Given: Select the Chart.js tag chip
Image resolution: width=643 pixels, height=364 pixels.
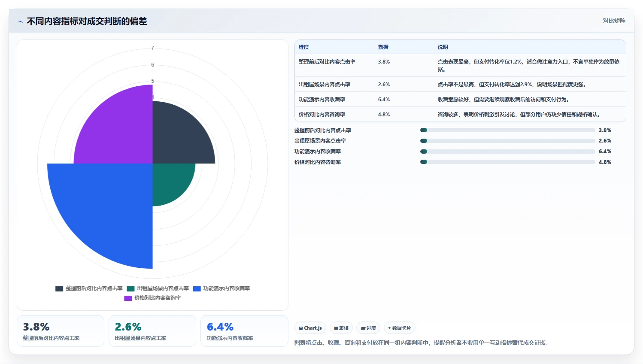Looking at the screenshot, I should click(x=310, y=328).
